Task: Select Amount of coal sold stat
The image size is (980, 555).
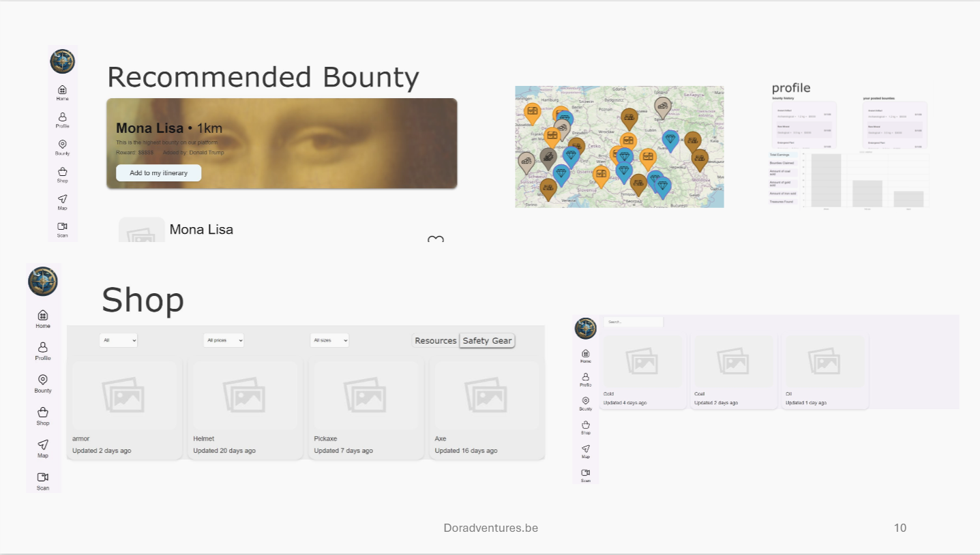Action: click(782, 172)
